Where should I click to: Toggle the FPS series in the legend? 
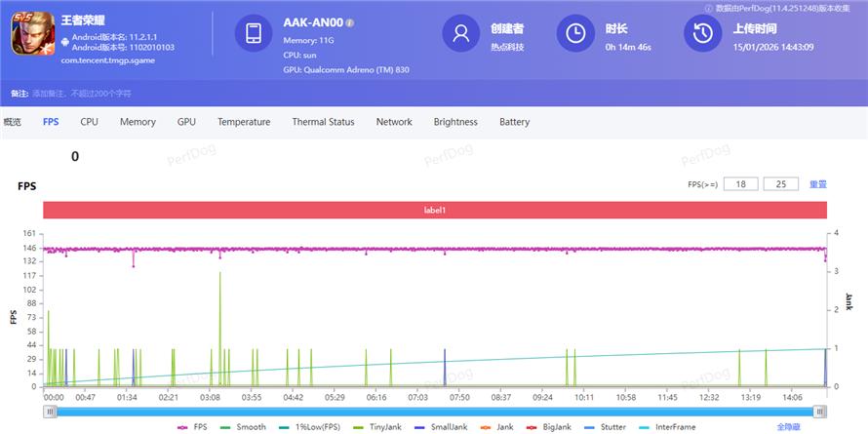pos(191,427)
